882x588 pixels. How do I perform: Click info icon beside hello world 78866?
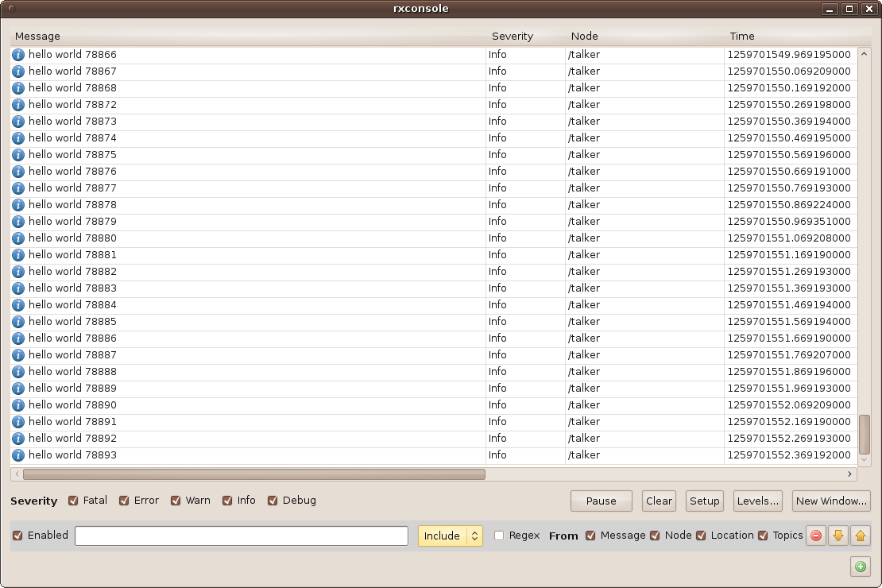18,55
